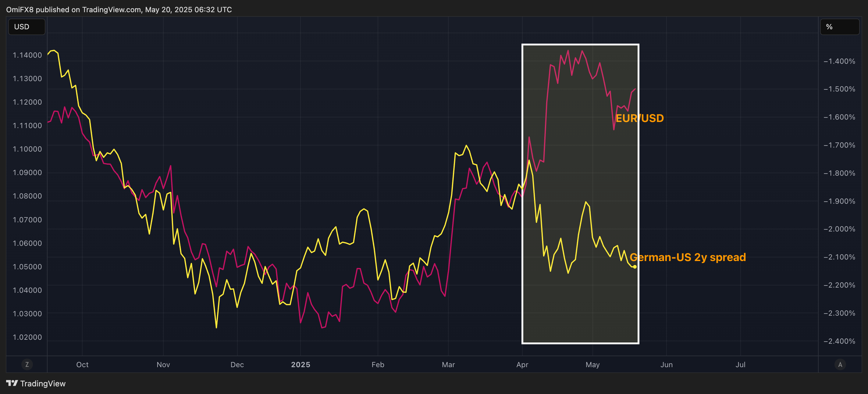Click the 1.14000 price scale label
This screenshot has height=394, width=868.
[x=27, y=55]
